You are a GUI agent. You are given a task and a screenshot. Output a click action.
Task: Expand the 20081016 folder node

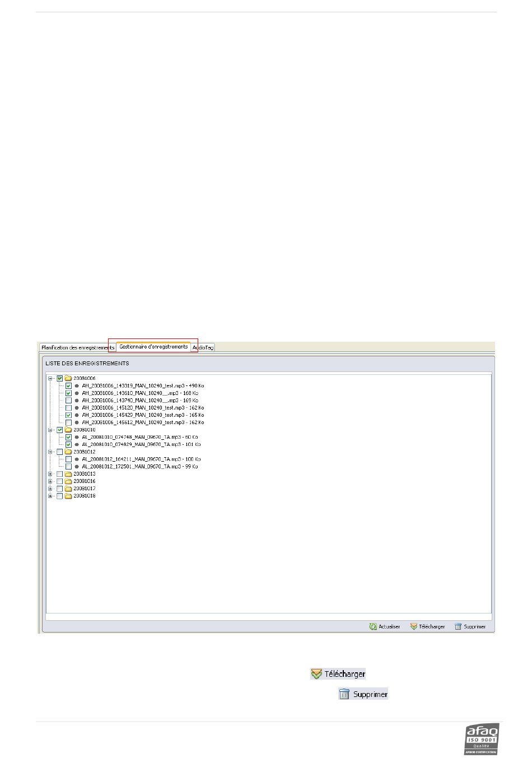point(50,481)
